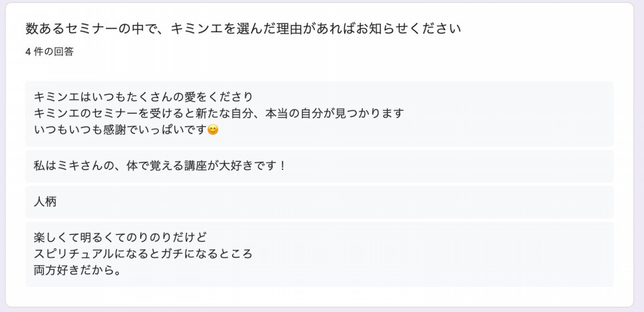Click the line "楽しくて明るくてのりのりだけど"
The height and width of the screenshot is (312, 644).
tap(120, 238)
